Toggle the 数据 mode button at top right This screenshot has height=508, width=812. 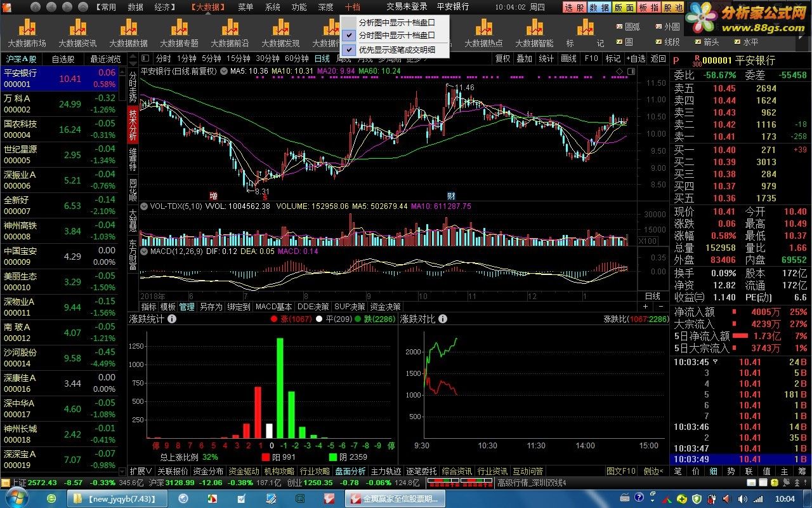point(598,7)
